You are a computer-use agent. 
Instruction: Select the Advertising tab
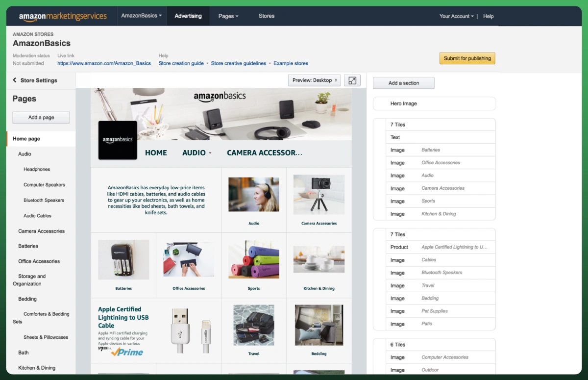188,16
